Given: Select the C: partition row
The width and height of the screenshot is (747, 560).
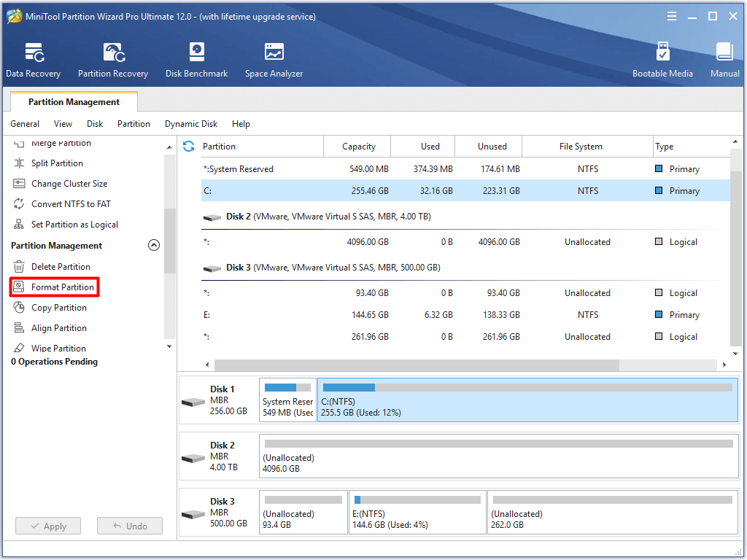Looking at the screenshot, I should [x=465, y=190].
